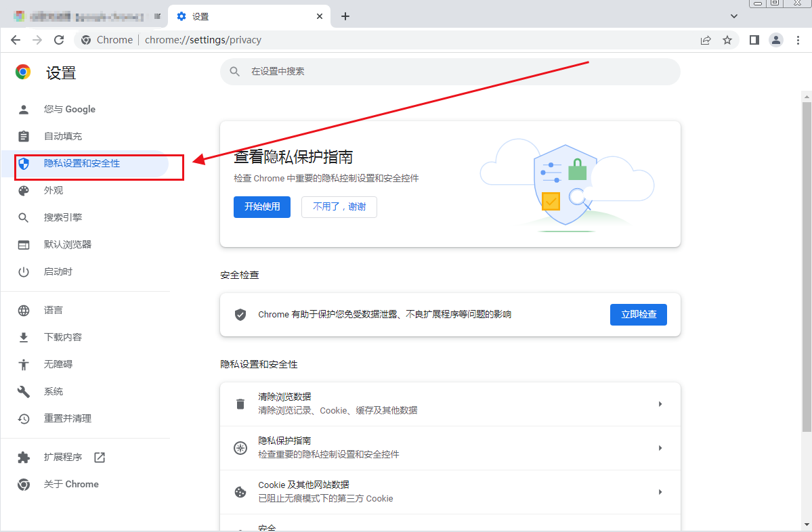Close the 设置 tab

(320, 16)
